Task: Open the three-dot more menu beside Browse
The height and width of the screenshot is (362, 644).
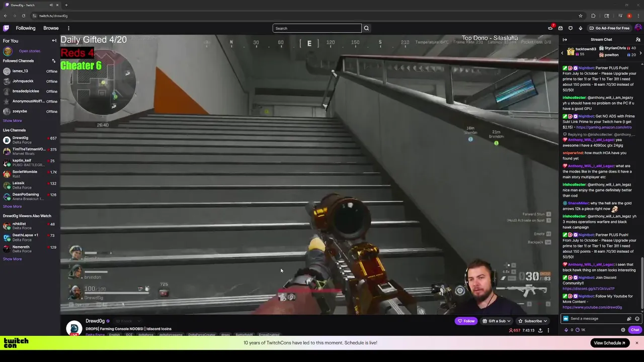Action: pyautogui.click(x=68, y=28)
